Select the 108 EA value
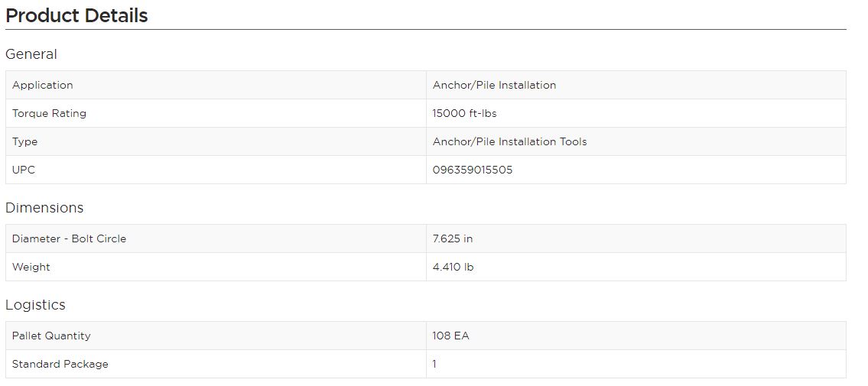 point(451,336)
